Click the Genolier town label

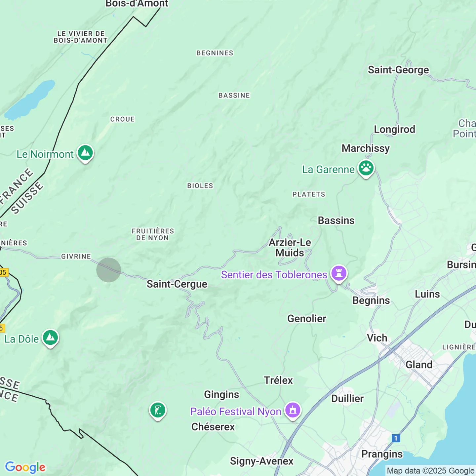306,319
